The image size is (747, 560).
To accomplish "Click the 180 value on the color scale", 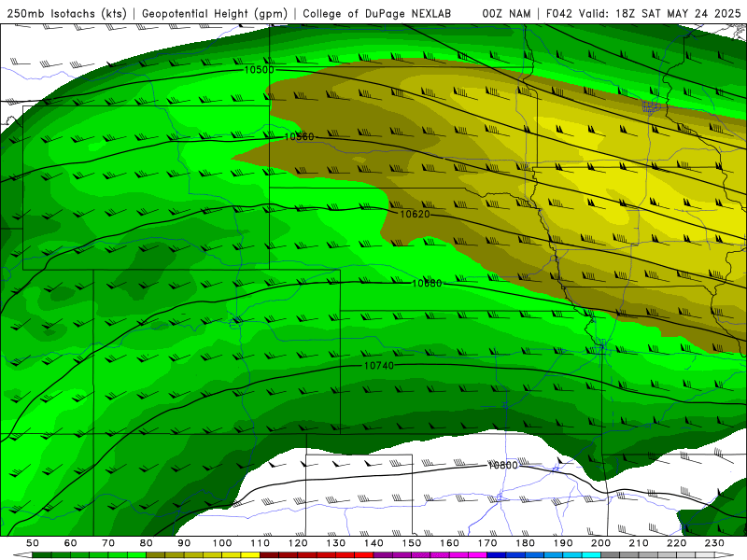I will (x=525, y=543).
